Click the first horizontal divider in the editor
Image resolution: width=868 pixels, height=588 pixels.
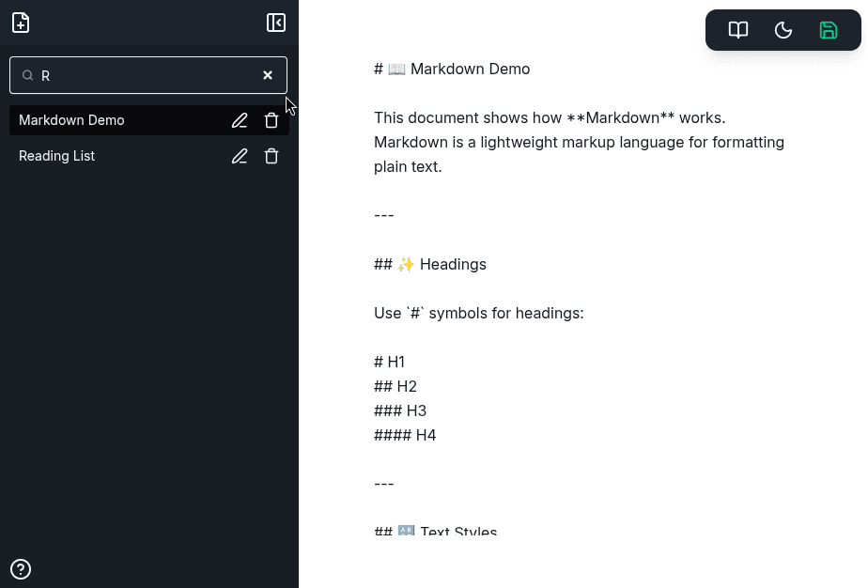tap(384, 215)
